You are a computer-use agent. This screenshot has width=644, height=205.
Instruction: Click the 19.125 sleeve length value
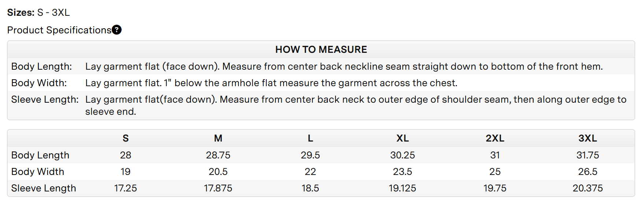coord(403,188)
